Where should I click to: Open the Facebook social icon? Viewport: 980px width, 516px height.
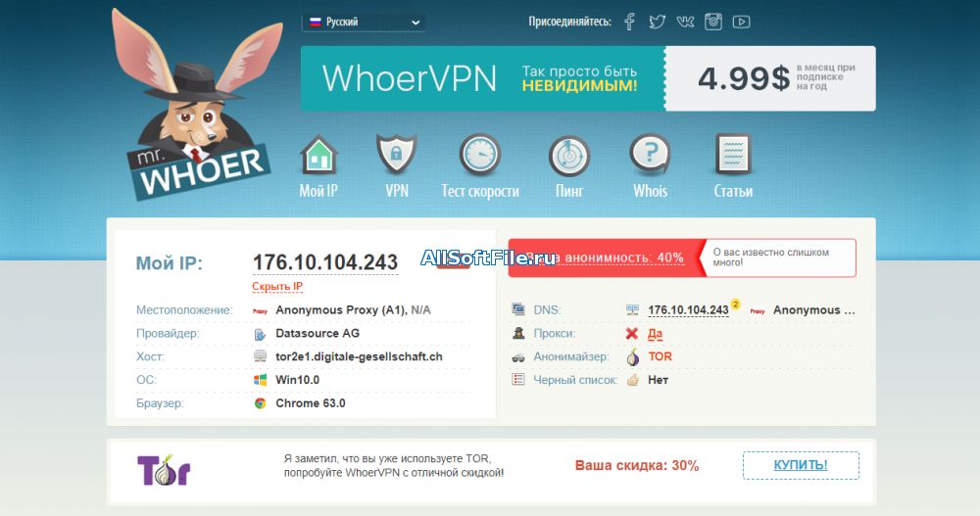tap(630, 22)
